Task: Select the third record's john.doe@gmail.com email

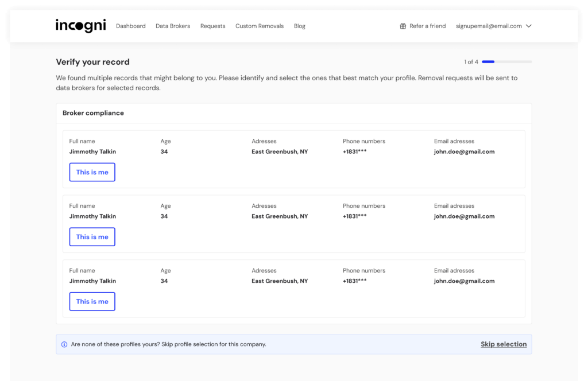Action: pos(464,281)
